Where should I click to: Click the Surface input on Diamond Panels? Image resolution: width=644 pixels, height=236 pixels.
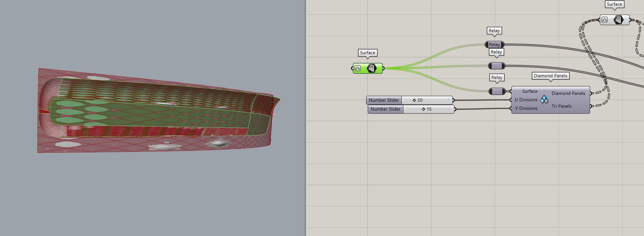point(530,91)
